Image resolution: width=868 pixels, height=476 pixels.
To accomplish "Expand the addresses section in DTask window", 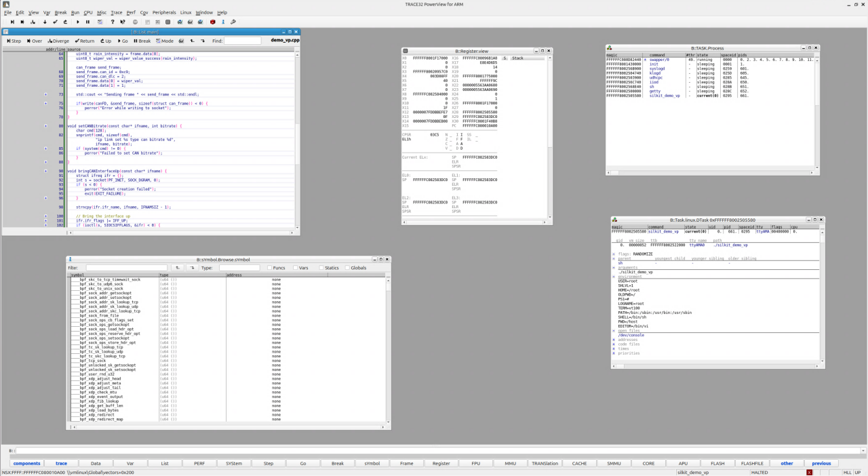I will [x=614, y=340].
